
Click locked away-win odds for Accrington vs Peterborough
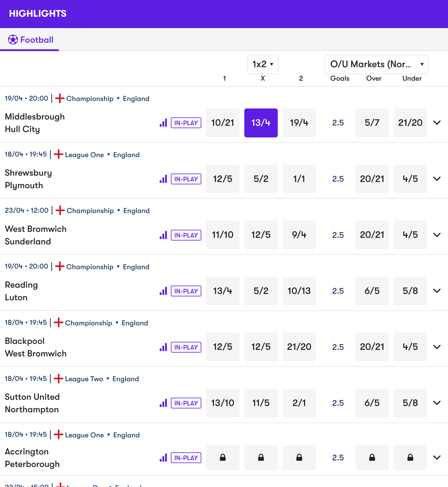[x=299, y=458]
